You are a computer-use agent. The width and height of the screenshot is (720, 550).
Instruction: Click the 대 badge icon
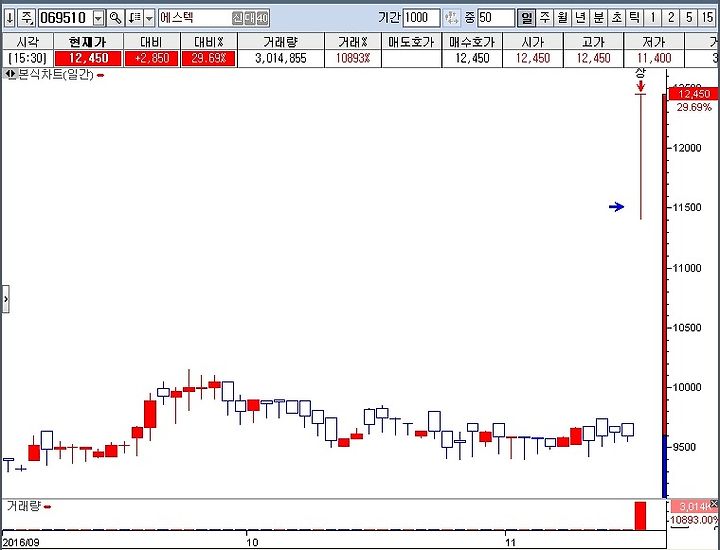tap(250, 18)
